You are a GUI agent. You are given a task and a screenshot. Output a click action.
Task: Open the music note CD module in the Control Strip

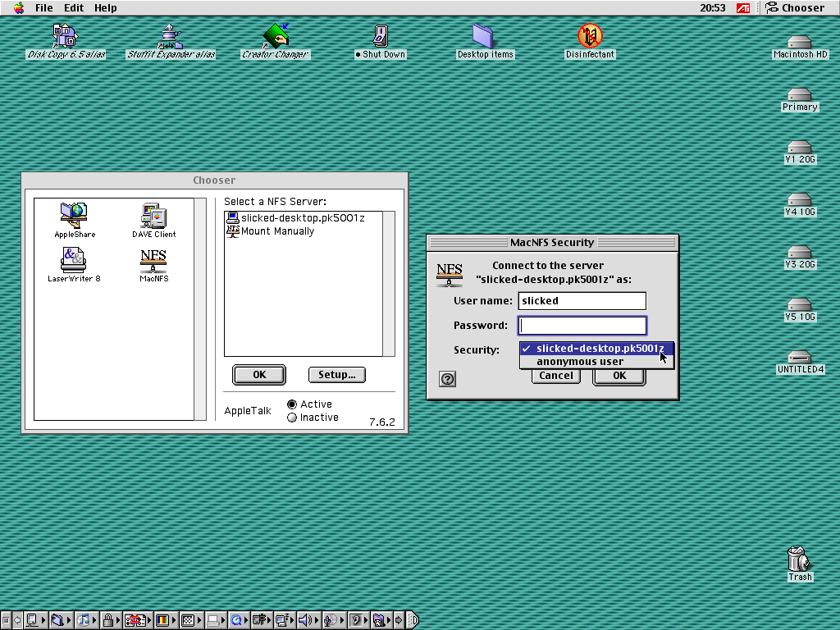click(x=85, y=620)
